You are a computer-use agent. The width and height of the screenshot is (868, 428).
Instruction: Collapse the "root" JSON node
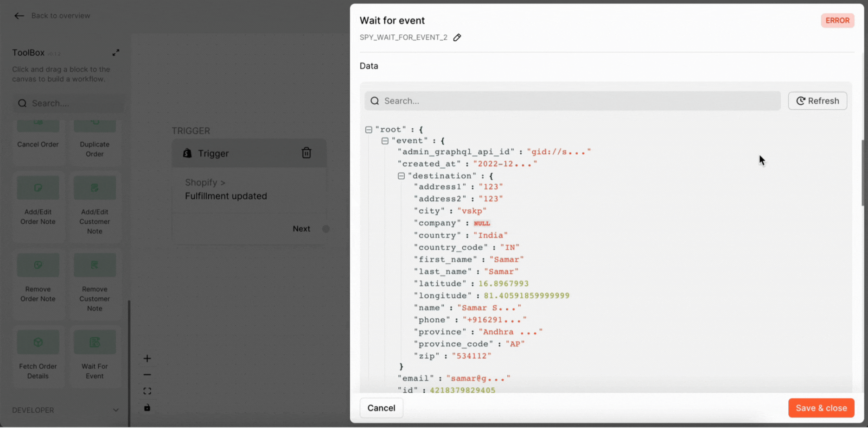[x=369, y=130]
